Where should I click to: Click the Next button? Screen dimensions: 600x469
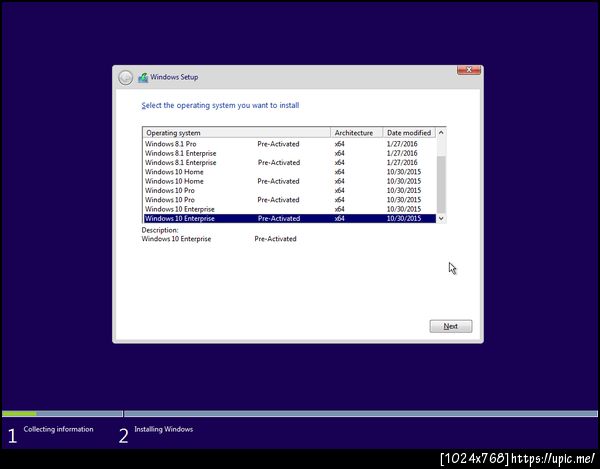450,326
